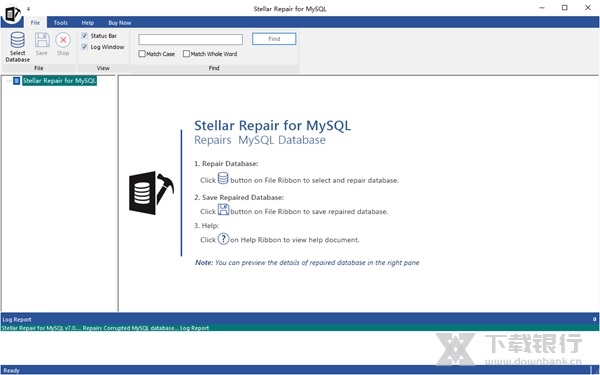Click the question mark help icon
The width and height of the screenshot is (600, 375).
click(x=223, y=239)
